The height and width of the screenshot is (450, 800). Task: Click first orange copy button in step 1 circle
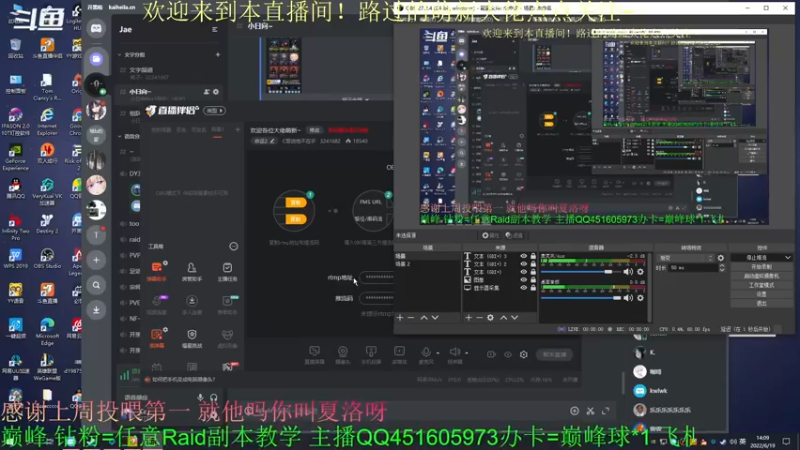[296, 203]
